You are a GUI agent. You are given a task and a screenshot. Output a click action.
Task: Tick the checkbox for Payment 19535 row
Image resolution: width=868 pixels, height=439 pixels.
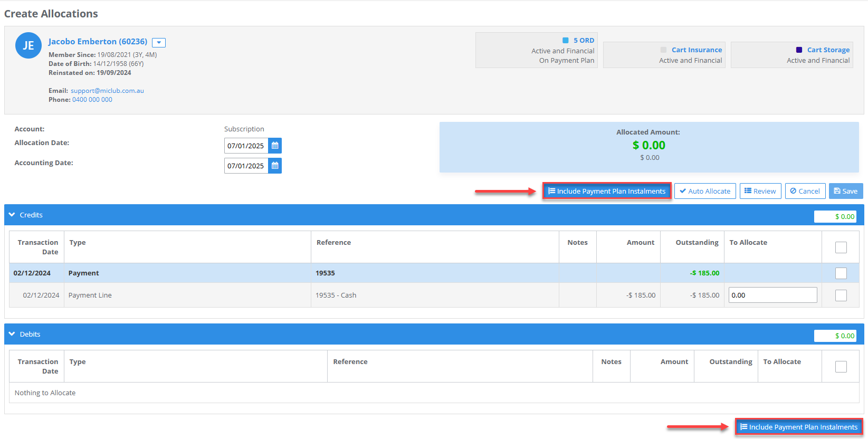(x=841, y=273)
